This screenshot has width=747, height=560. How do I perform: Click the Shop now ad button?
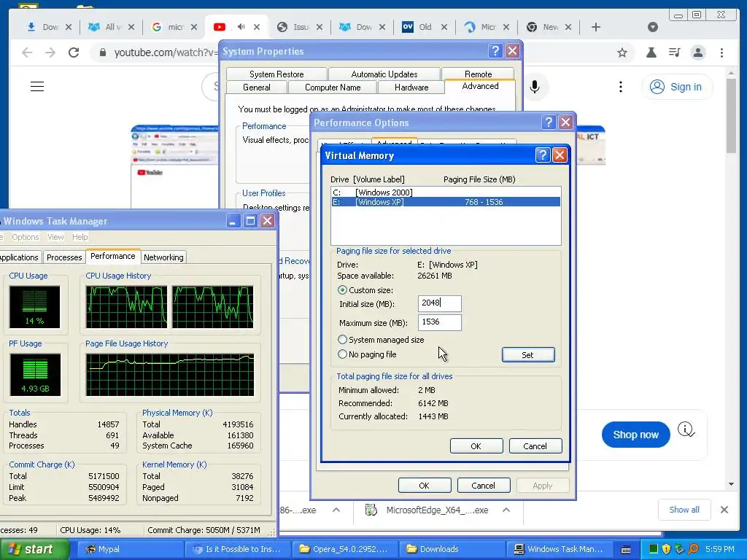[635, 435]
